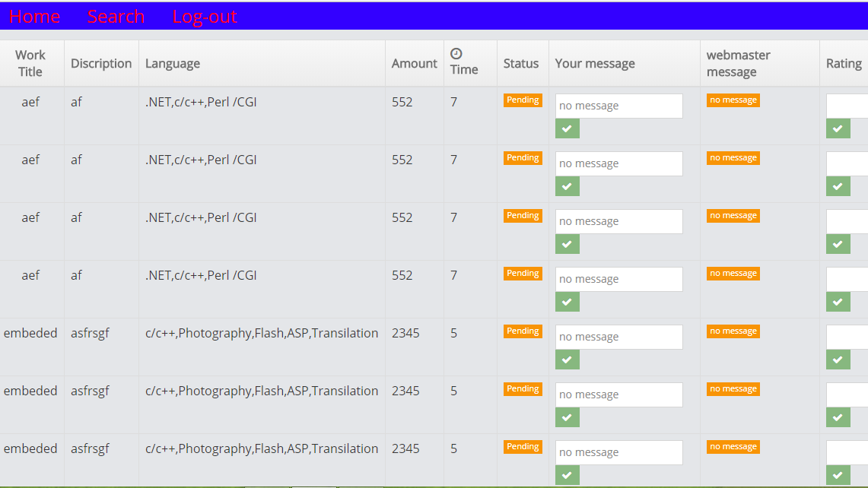Click the Log-out link
Viewport: 868px width, 488px height.
[205, 17]
